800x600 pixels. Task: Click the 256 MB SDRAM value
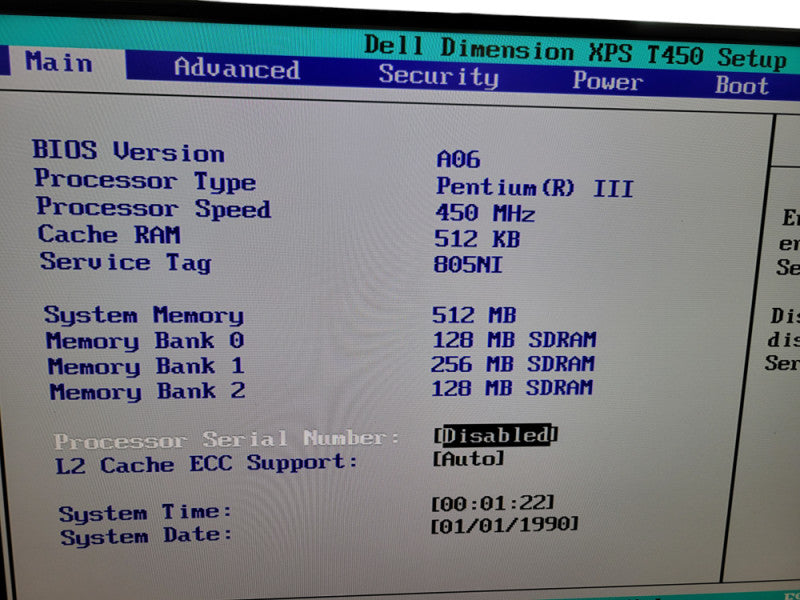[x=513, y=364]
